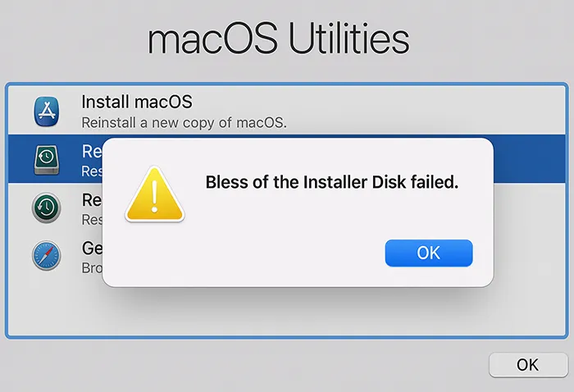This screenshot has height=392, width=574.
Task: Select the third list row beside the dialog
Action: pos(529,207)
